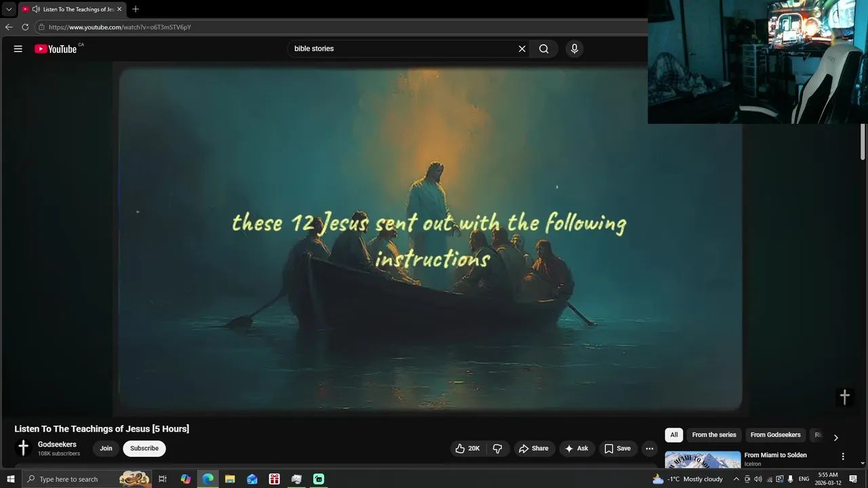Save the video to a playlist

(x=617, y=449)
